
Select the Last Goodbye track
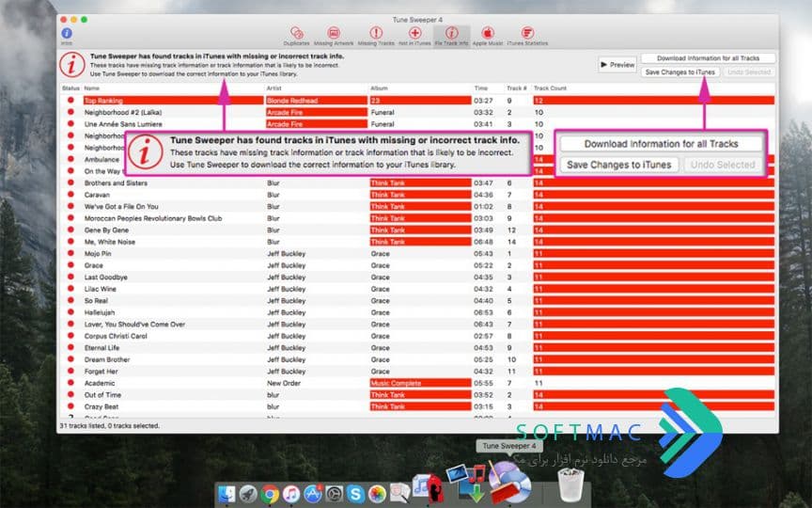tap(105, 278)
